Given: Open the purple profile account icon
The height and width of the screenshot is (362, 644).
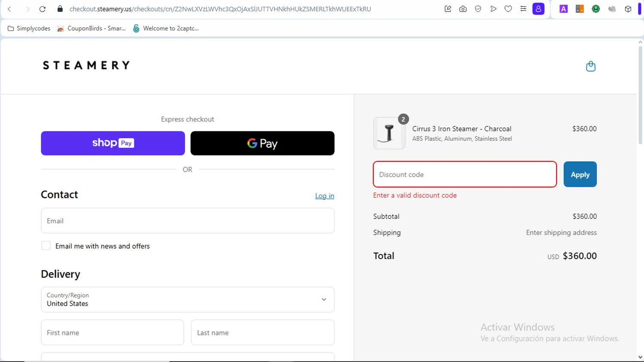Looking at the screenshot, I should [x=538, y=9].
